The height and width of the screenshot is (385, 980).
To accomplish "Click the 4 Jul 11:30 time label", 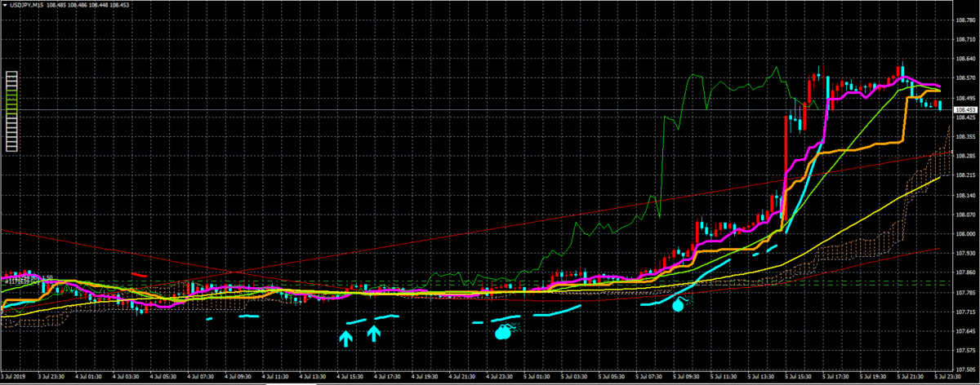I will (x=276, y=377).
